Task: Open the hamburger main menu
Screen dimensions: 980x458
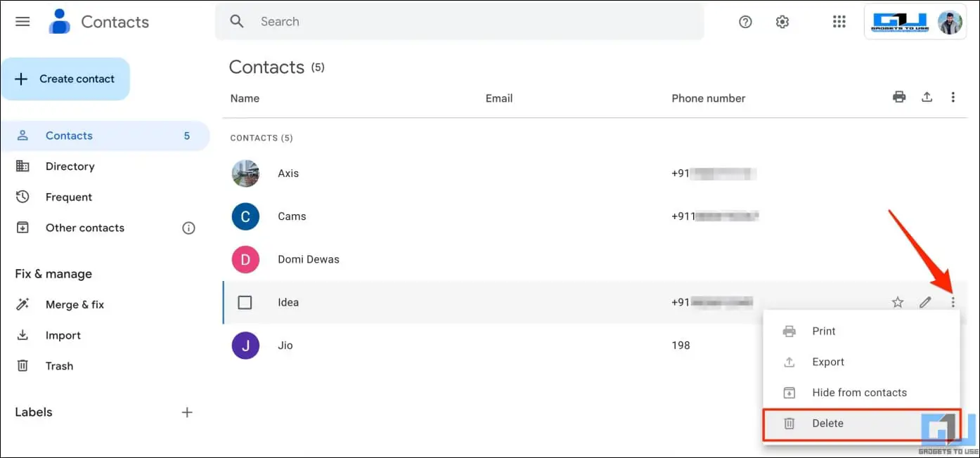Action: pos(22,22)
